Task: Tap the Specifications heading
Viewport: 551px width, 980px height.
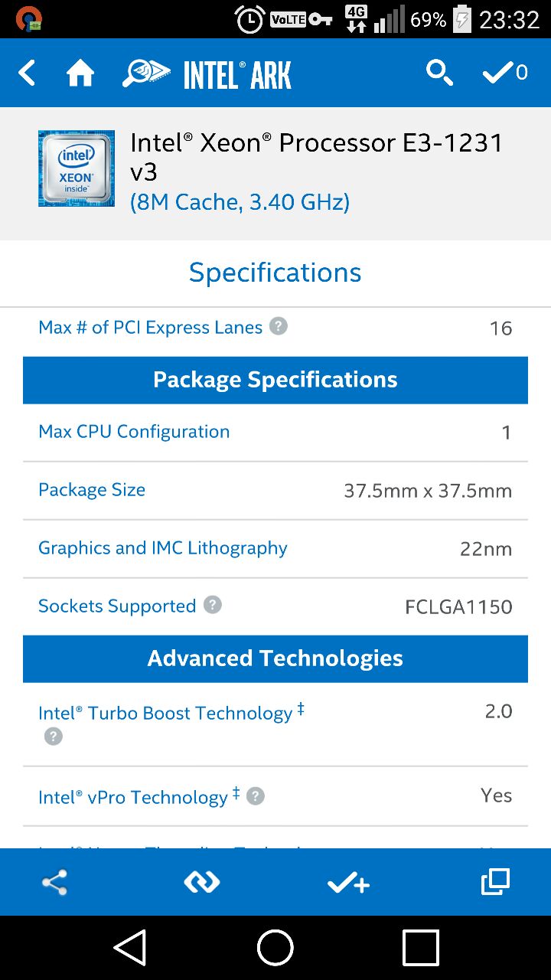Action: pyautogui.click(x=275, y=273)
